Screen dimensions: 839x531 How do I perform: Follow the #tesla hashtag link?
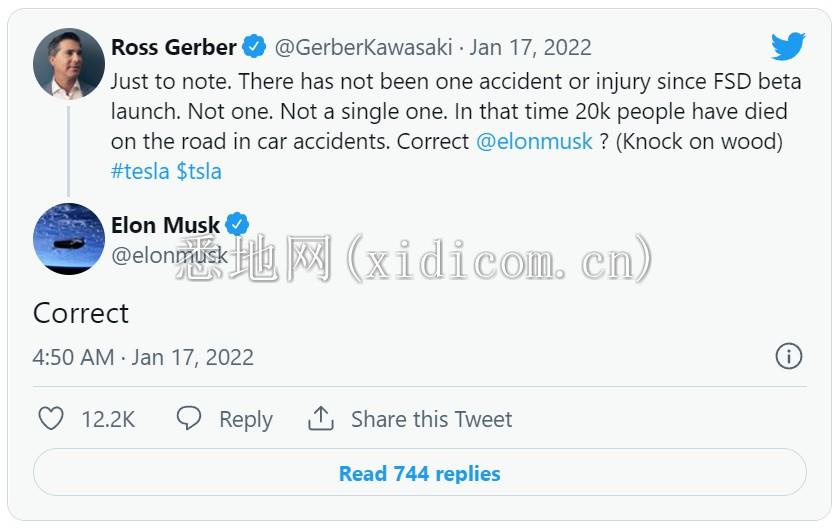pos(140,171)
